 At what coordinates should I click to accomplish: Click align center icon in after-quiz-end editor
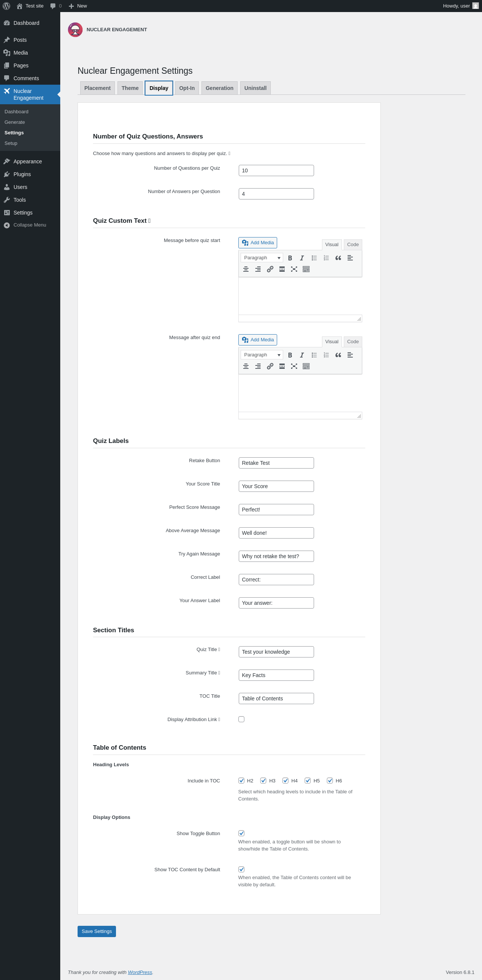tap(246, 366)
